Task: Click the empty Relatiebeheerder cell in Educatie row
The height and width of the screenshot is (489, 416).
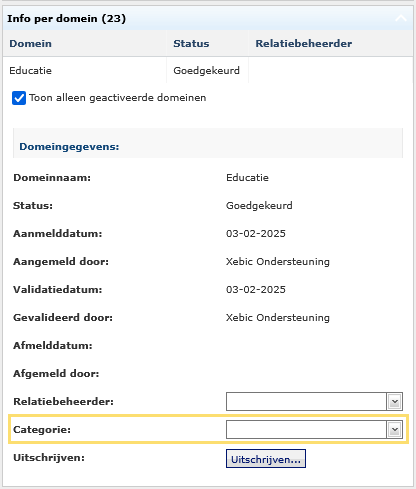Action: 331,70
